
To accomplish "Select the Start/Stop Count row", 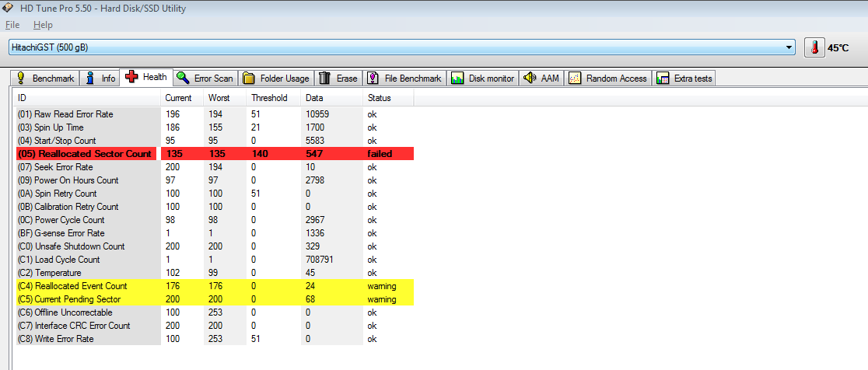I will (214, 141).
